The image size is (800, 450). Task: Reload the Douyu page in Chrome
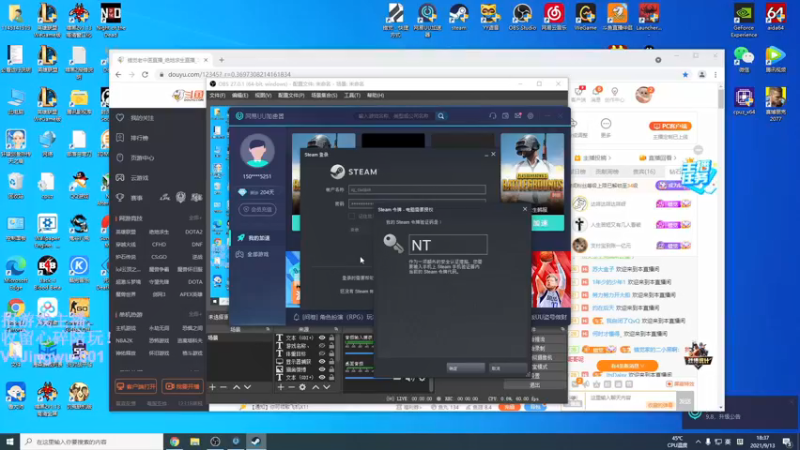[x=145, y=74]
